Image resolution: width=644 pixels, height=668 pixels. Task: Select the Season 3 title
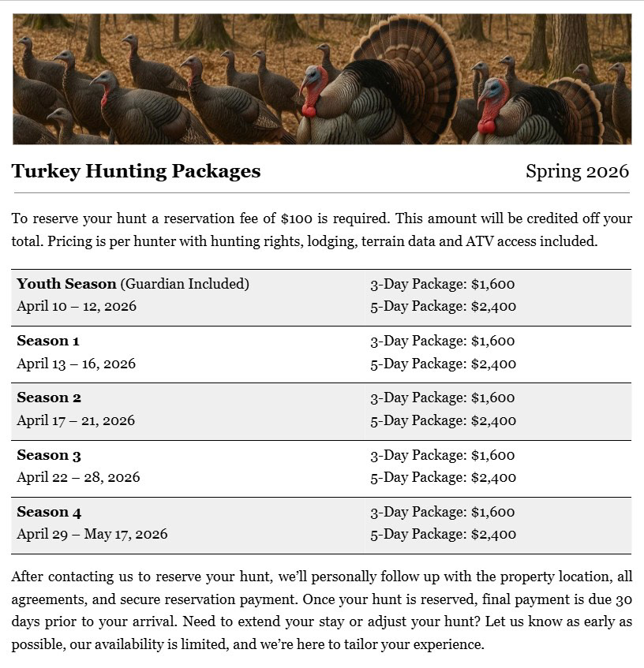[49, 455]
